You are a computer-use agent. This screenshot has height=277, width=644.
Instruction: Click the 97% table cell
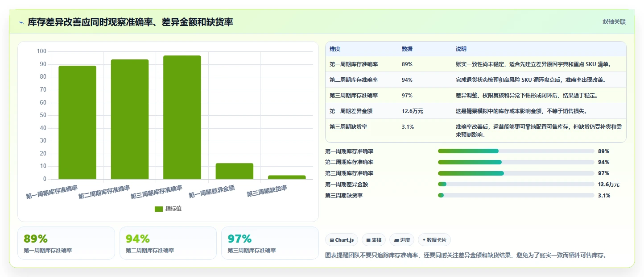click(407, 96)
